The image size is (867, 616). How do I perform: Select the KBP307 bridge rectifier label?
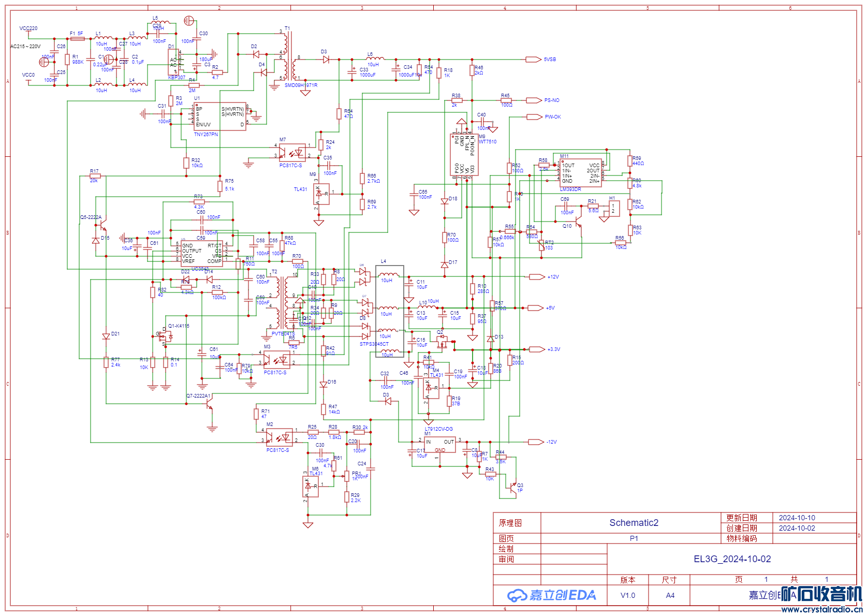point(177,78)
